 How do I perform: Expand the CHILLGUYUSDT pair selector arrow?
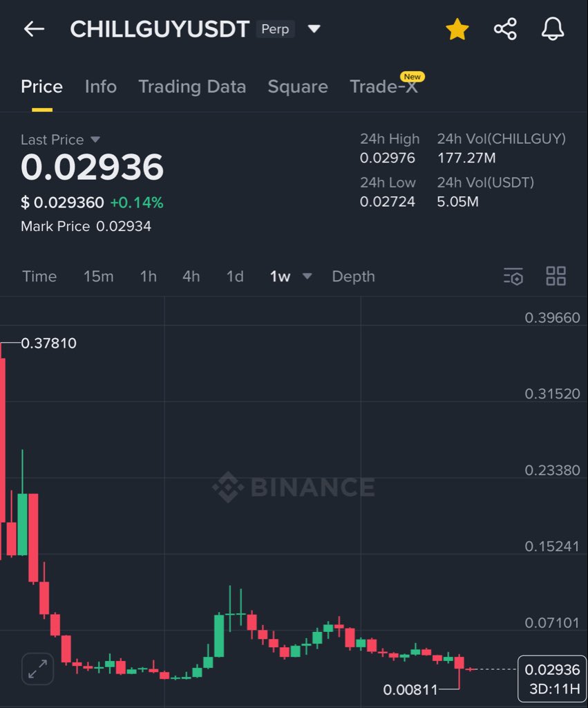tap(314, 29)
